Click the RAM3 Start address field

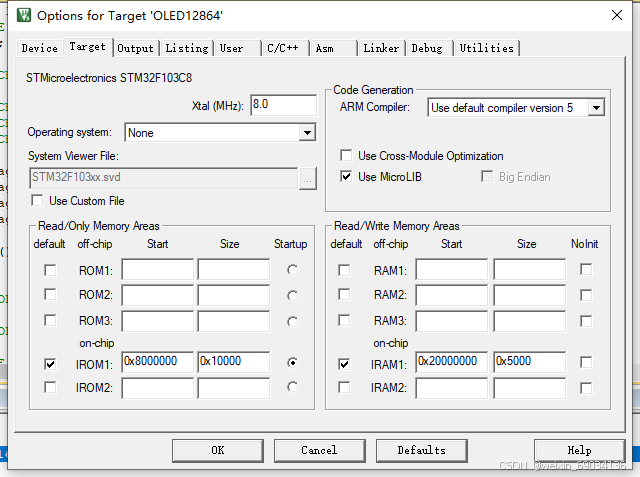[x=452, y=322]
